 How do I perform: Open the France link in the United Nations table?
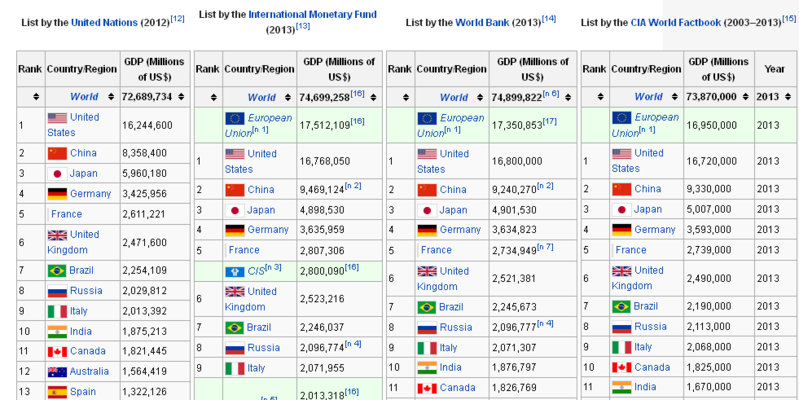point(66,214)
